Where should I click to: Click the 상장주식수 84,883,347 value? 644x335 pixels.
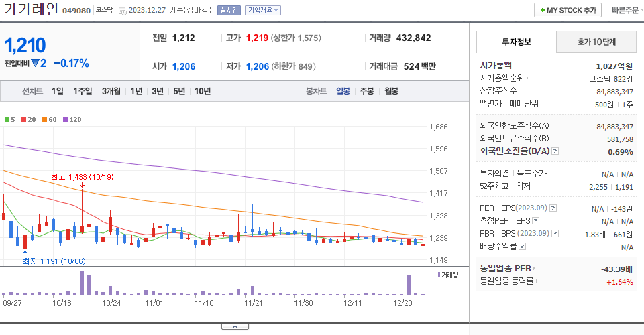tap(614, 91)
